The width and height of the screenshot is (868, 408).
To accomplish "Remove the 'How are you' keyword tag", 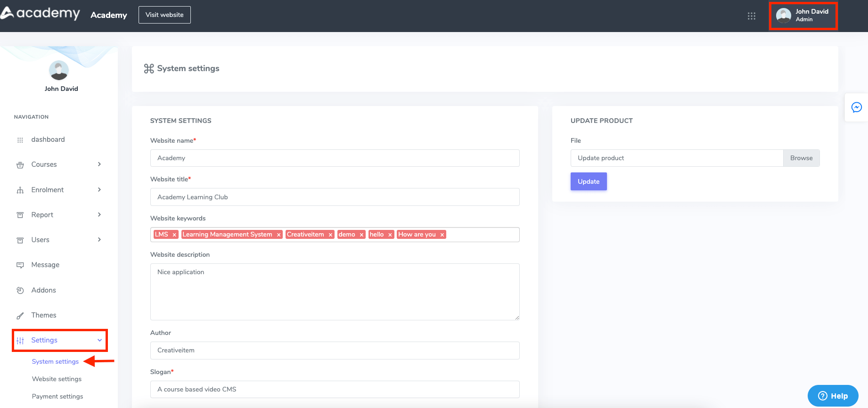I will click(442, 235).
